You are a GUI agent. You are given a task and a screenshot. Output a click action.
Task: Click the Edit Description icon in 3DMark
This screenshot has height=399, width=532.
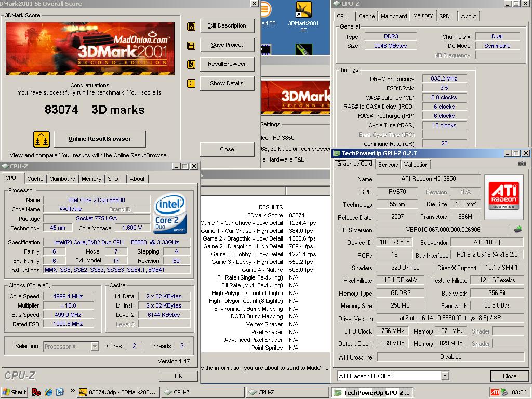[191, 26]
